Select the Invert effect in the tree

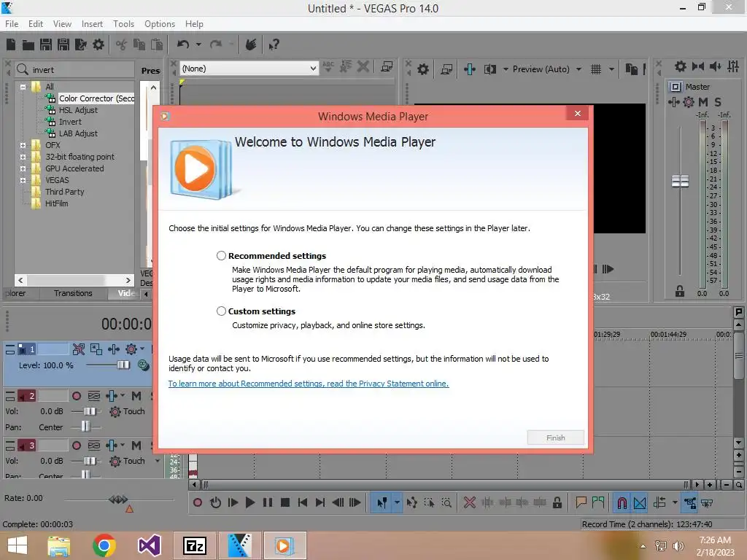pyautogui.click(x=70, y=122)
